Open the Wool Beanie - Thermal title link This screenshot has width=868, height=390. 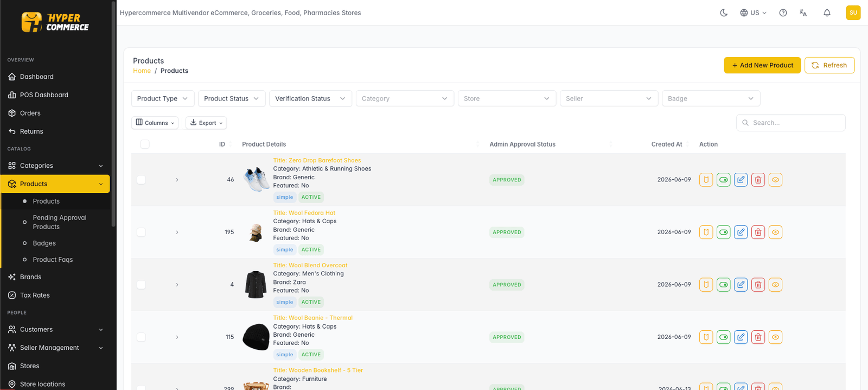coord(313,318)
